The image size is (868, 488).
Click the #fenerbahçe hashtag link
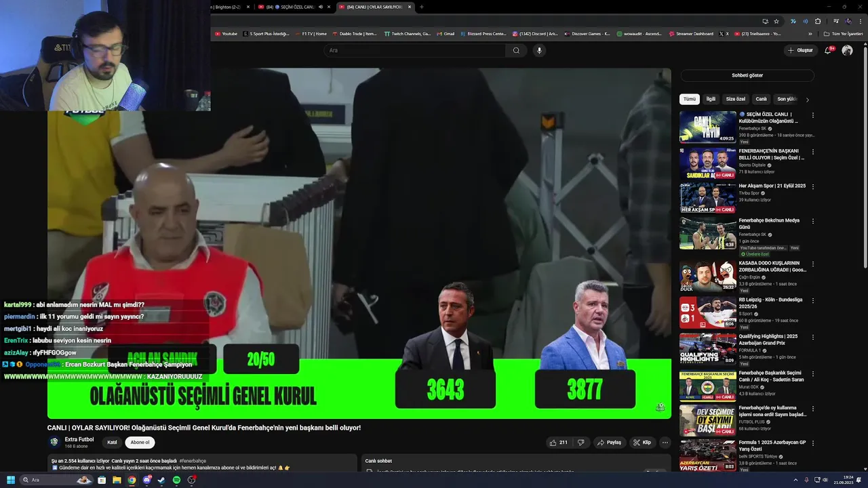[193, 461]
